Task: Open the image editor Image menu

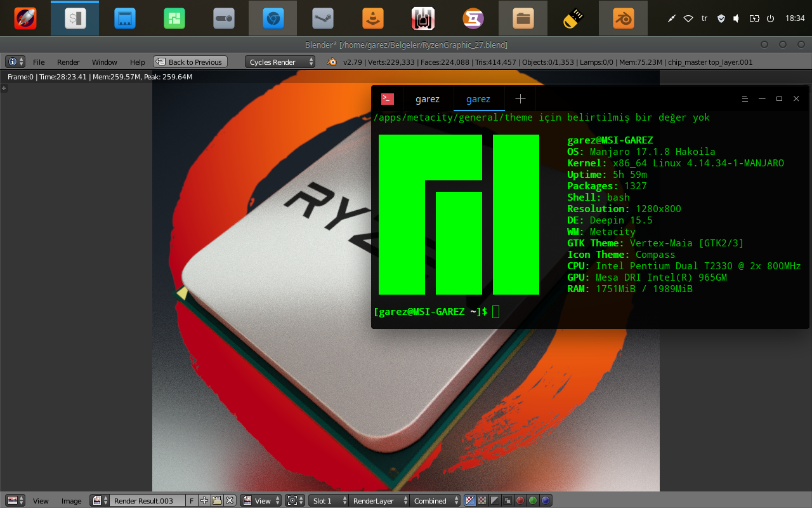Action: click(x=71, y=500)
